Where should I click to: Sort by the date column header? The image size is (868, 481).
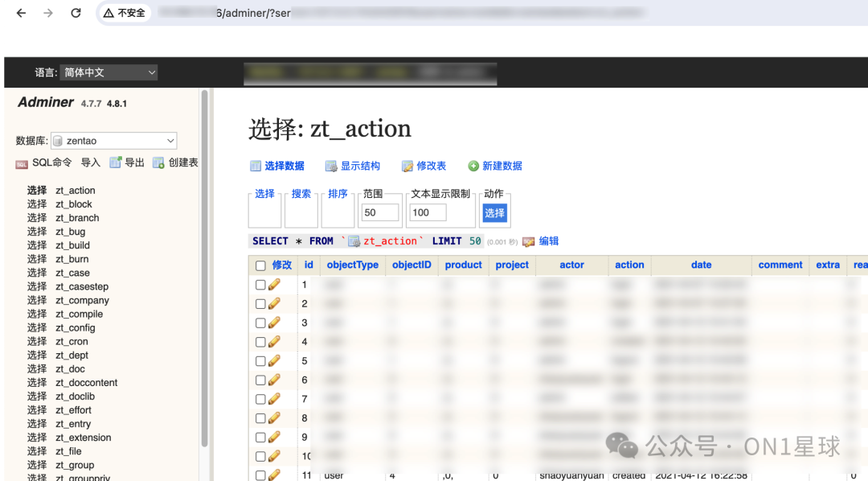click(x=702, y=265)
